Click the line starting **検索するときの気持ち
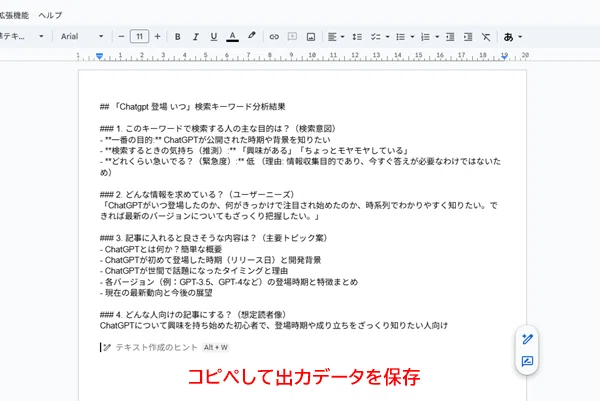 (x=255, y=150)
